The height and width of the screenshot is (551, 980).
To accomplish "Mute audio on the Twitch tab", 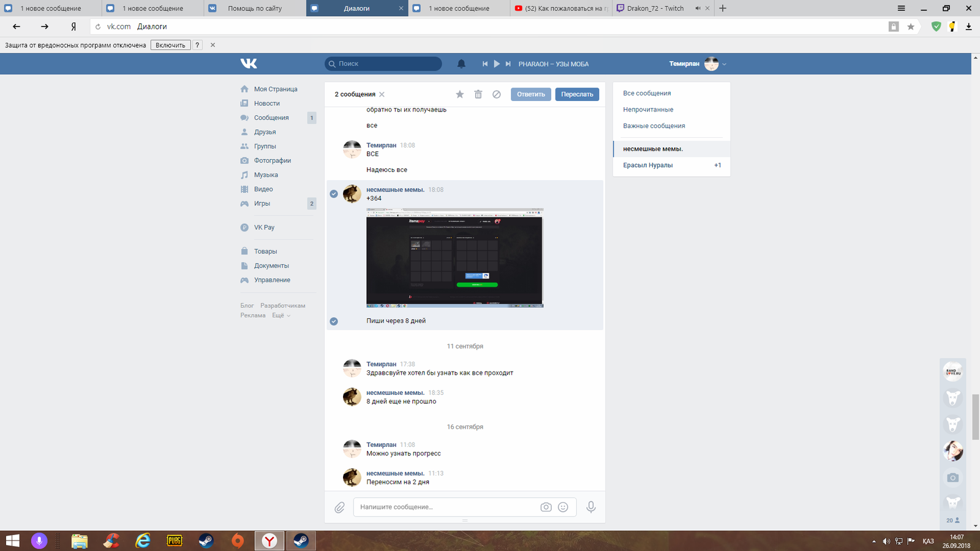I will click(x=698, y=9).
